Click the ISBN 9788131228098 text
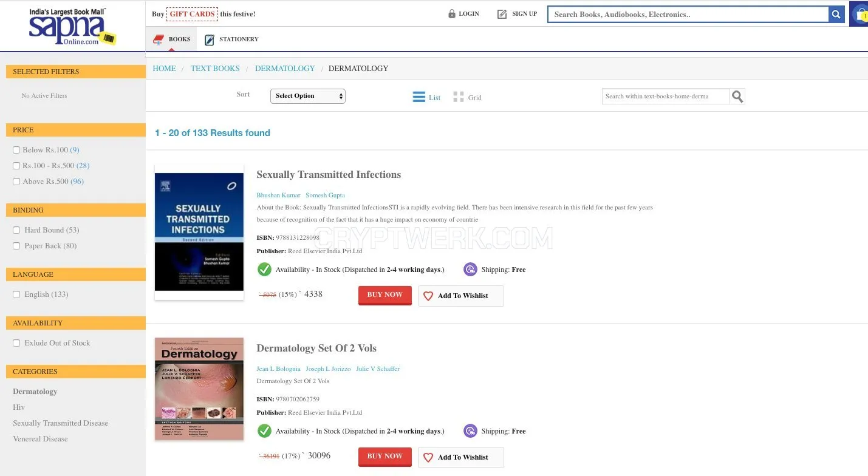The height and width of the screenshot is (476, 868). click(288, 238)
